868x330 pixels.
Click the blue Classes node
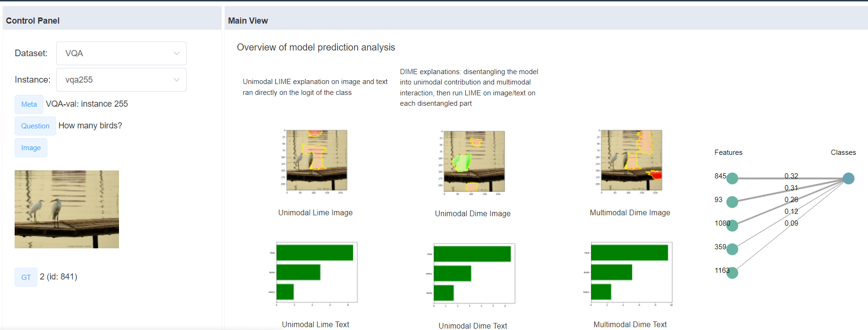(x=848, y=178)
